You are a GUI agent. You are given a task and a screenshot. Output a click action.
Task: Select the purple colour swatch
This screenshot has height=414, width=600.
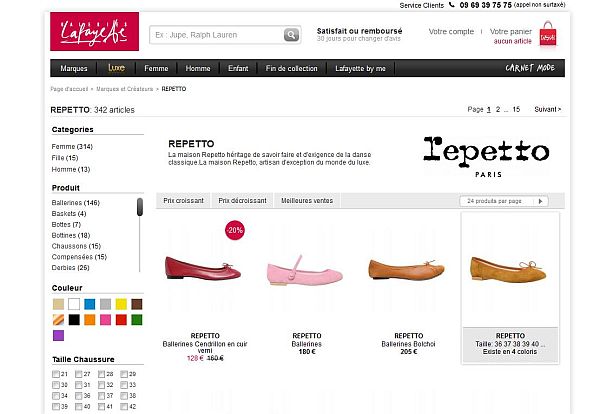[59, 336]
